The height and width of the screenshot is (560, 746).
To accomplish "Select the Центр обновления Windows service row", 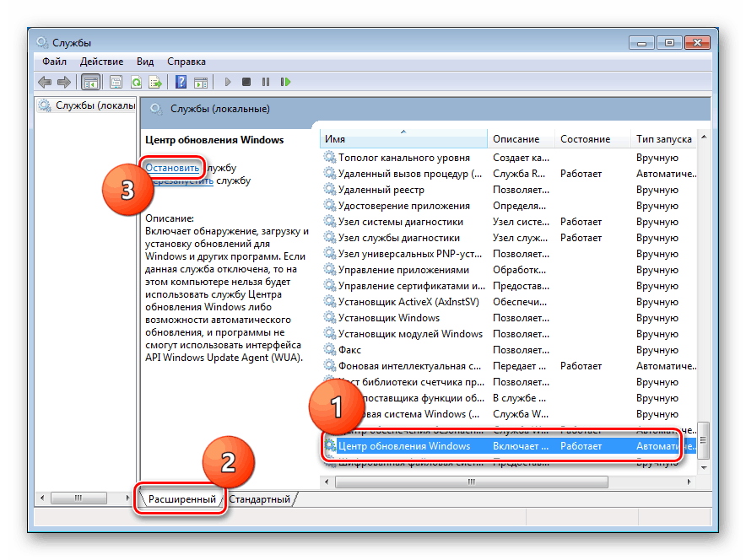I will tap(509, 446).
